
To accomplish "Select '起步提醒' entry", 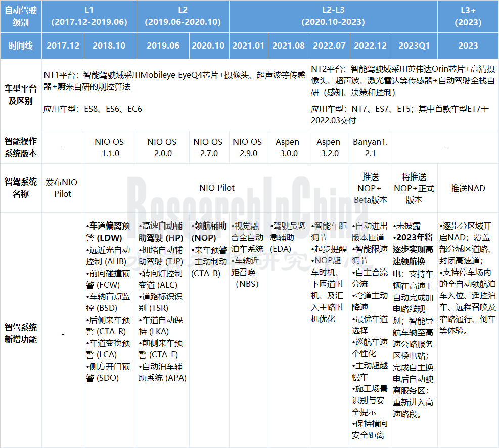I will tap(329, 249).
